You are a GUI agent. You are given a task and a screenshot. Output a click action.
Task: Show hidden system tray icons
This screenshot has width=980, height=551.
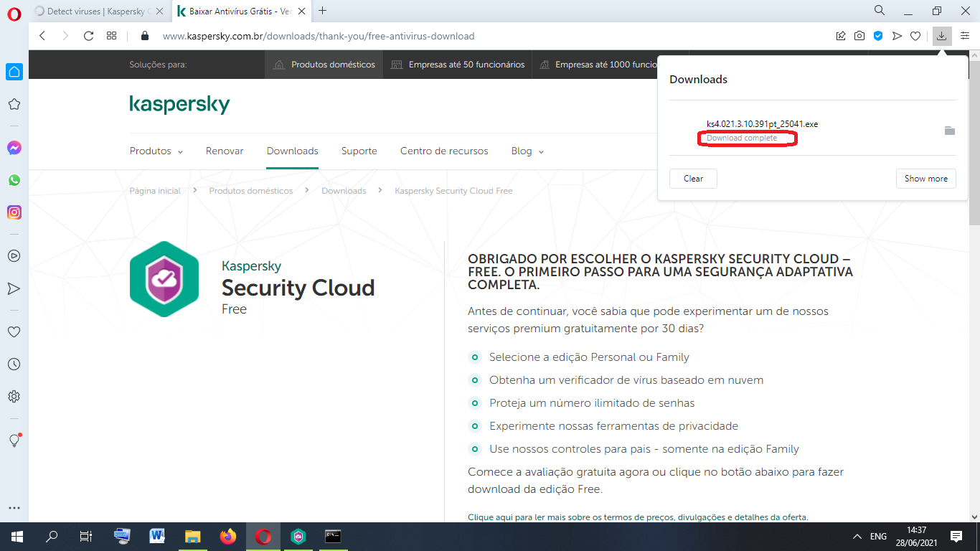tap(857, 537)
